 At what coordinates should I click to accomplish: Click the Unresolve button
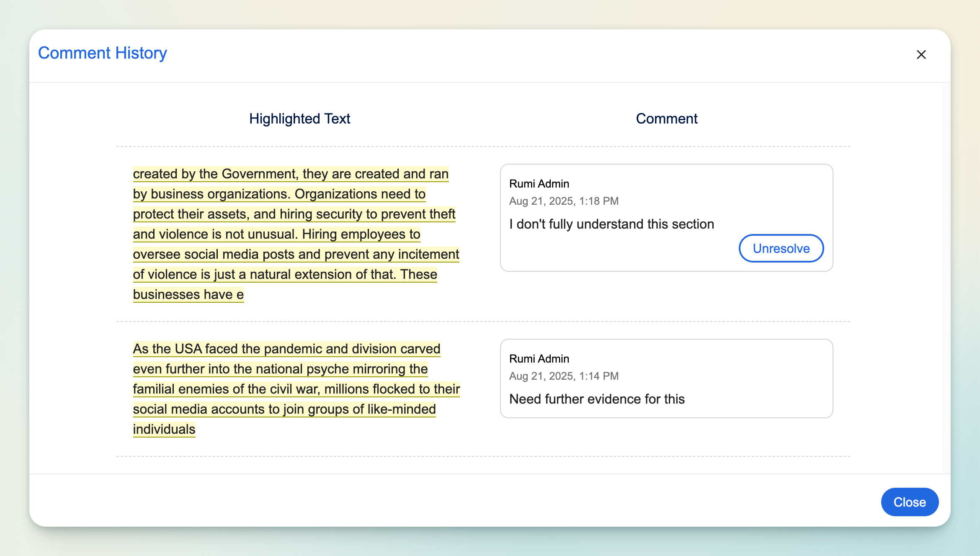(x=781, y=248)
